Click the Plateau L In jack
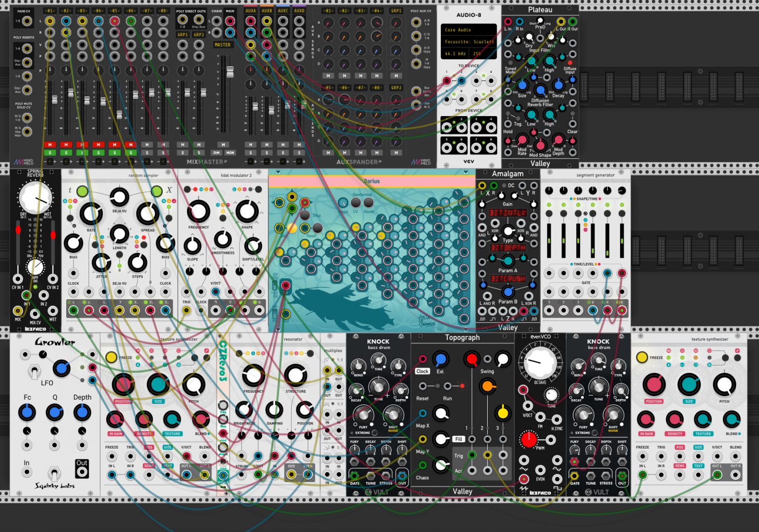The height and width of the screenshot is (532, 759). (x=508, y=22)
